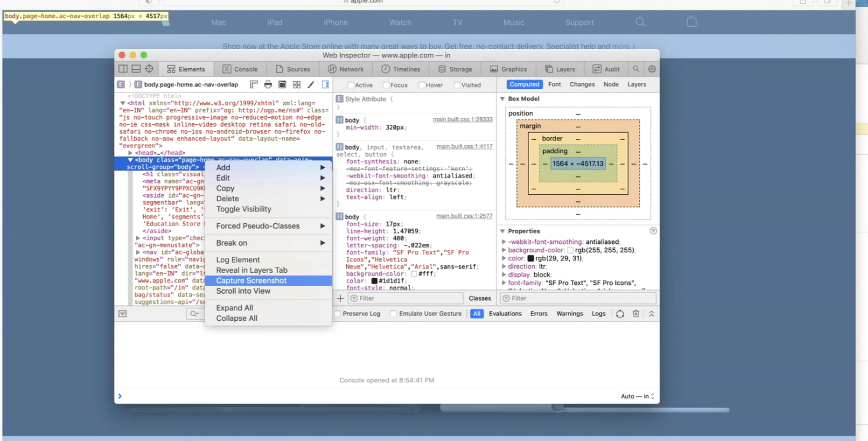The height and width of the screenshot is (441, 868).
Task: Click the #1d1d1f color swatch
Action: pos(375,281)
